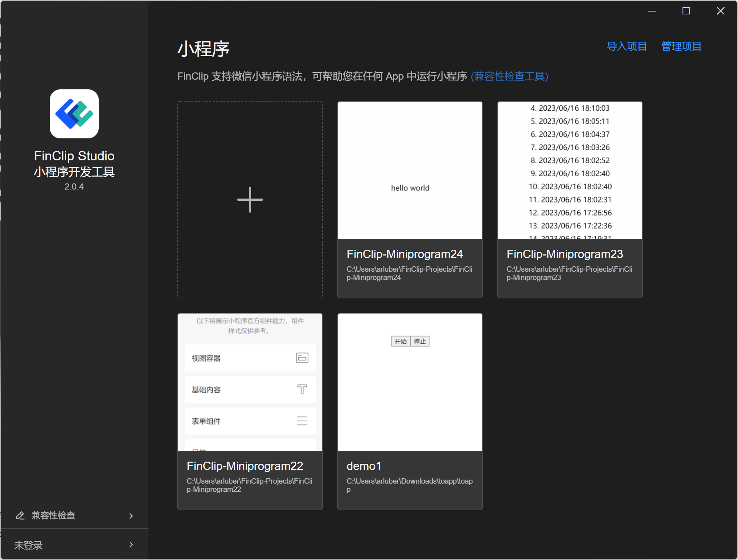This screenshot has height=560, width=738.
Task: Click the 表单组件 lines icon in preview
Action: (x=302, y=421)
